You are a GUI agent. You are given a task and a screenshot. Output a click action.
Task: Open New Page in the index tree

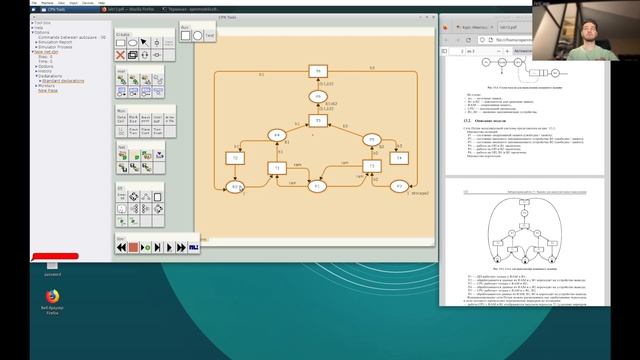point(48,91)
